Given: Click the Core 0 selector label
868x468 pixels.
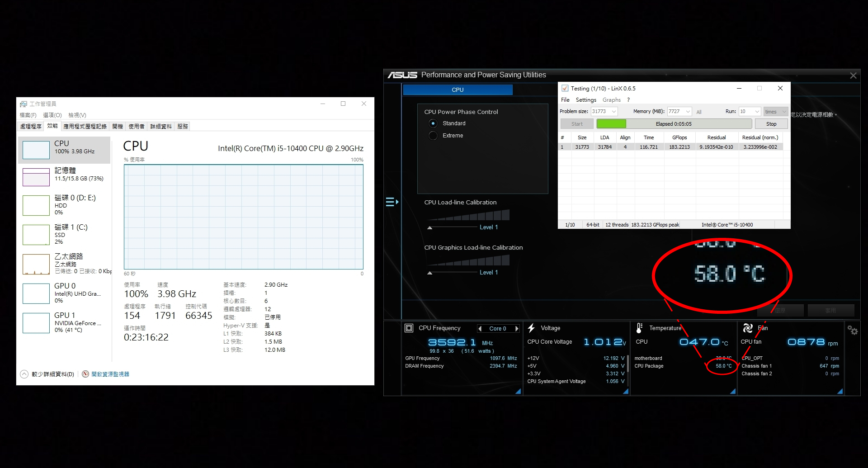Looking at the screenshot, I should click(x=497, y=329).
